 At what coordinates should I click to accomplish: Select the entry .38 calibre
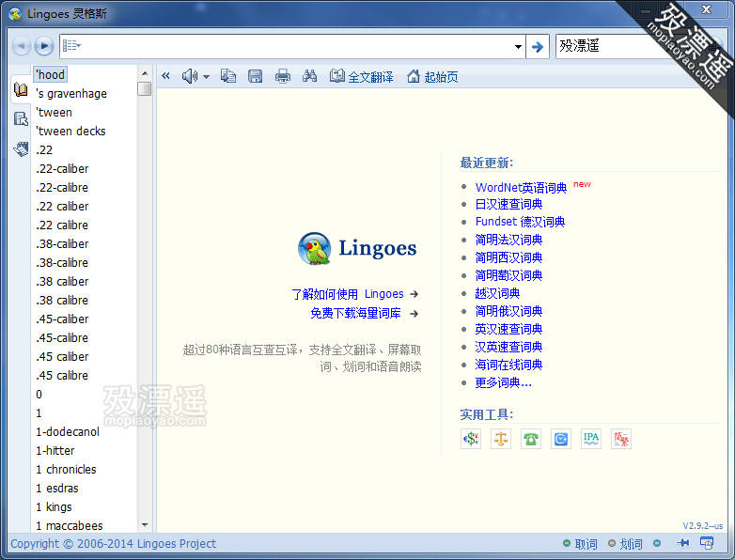point(62,301)
